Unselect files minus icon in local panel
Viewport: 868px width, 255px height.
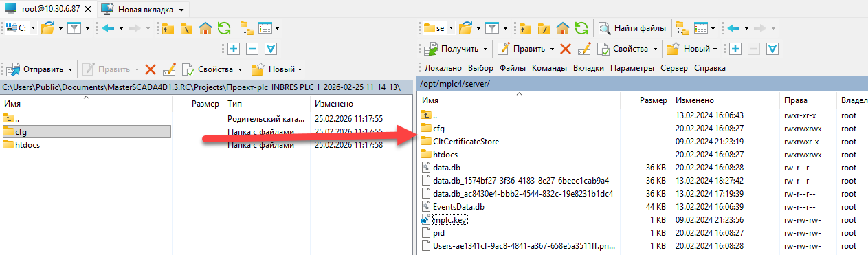[252, 49]
